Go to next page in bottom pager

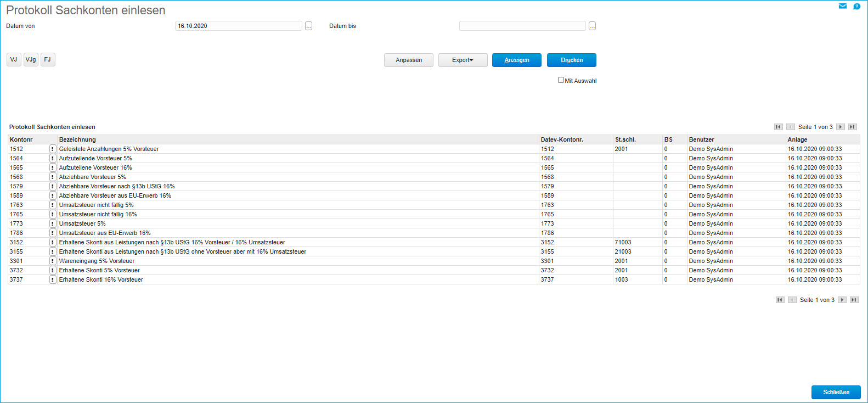(842, 300)
